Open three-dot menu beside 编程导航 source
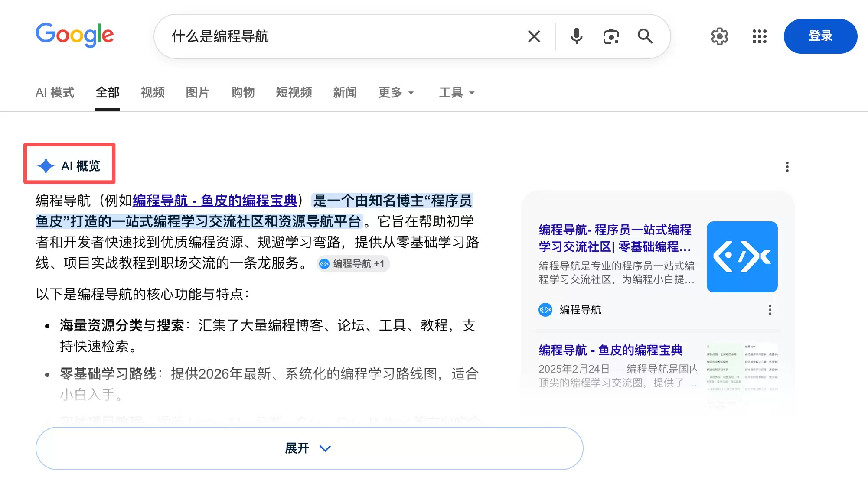The height and width of the screenshot is (480, 868). tap(770, 310)
